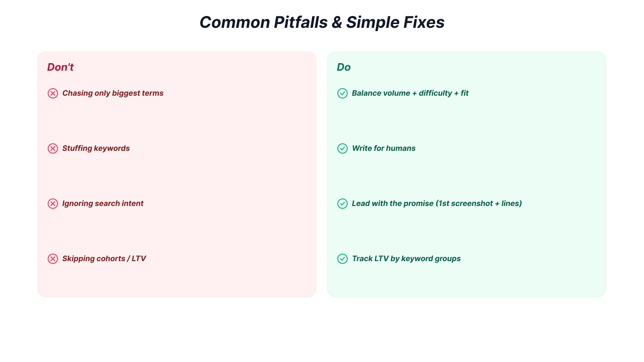
Task: Click the empty bottom area of the pink Don't card
Action: 177,283
